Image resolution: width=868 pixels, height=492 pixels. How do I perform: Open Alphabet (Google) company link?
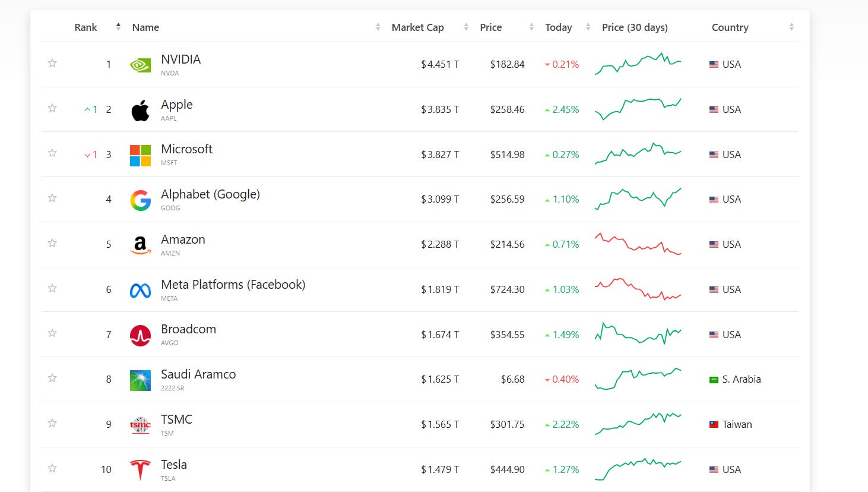tap(210, 194)
